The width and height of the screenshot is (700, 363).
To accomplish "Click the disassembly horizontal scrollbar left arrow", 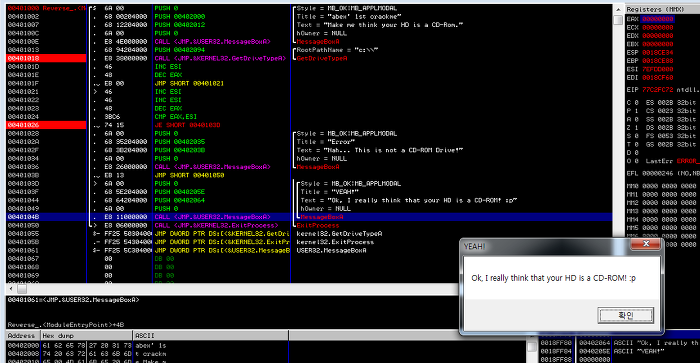I will coord(11,288).
